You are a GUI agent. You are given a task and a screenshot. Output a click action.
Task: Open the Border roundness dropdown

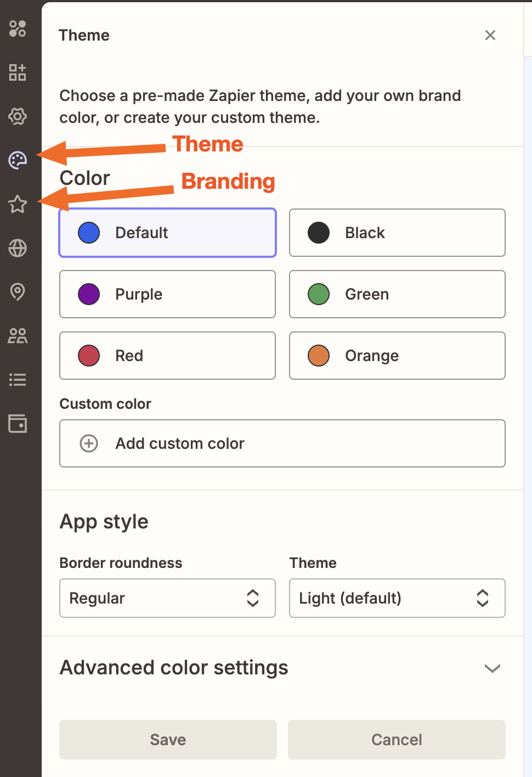coord(167,598)
